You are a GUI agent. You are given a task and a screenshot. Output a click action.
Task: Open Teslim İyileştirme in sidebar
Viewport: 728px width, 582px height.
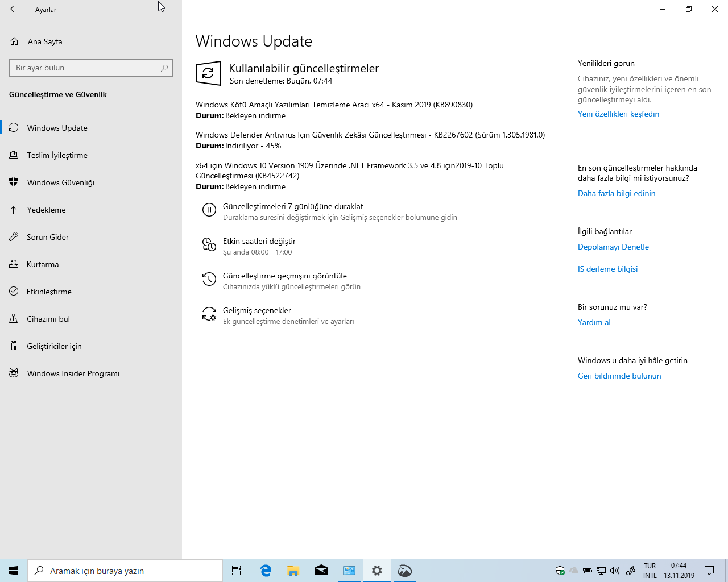coord(91,155)
